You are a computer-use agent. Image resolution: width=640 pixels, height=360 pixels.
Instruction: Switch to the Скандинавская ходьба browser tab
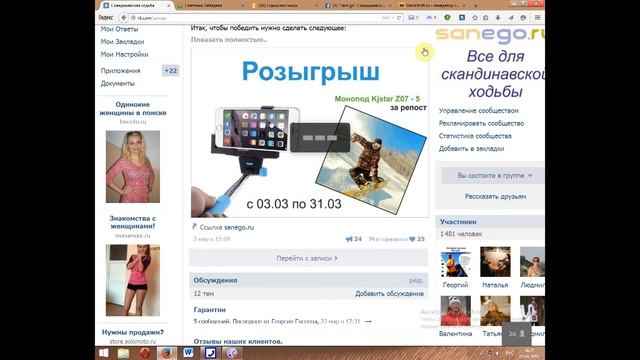(137, 5)
